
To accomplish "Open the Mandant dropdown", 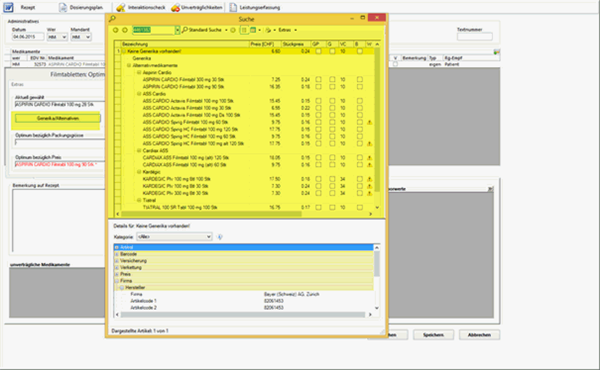I will 81,37.
